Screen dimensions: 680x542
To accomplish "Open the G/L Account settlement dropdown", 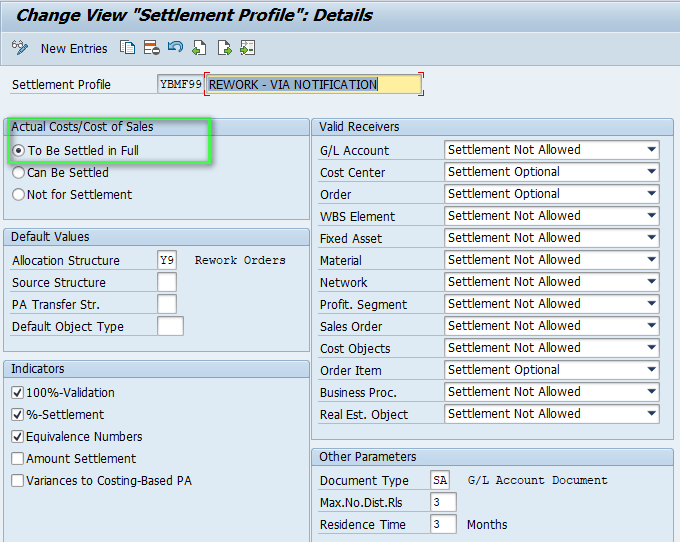I will click(x=651, y=150).
